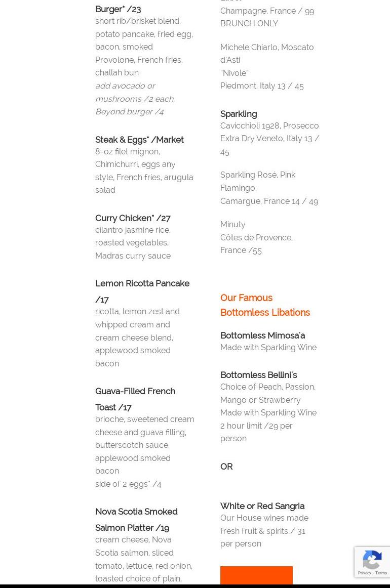Viewport: 390px width, 588px height.
Task: Click the Guava-Filled French Toast title
Action: tap(135, 399)
